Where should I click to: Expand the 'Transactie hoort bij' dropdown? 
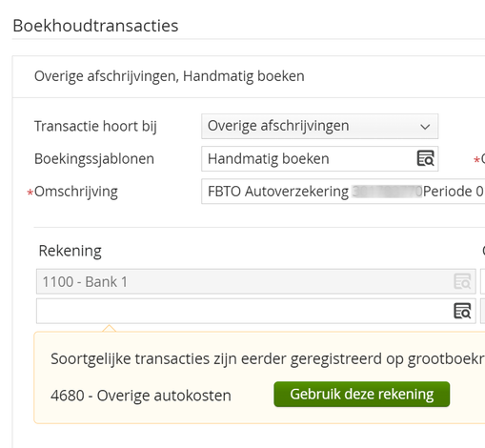(x=319, y=126)
